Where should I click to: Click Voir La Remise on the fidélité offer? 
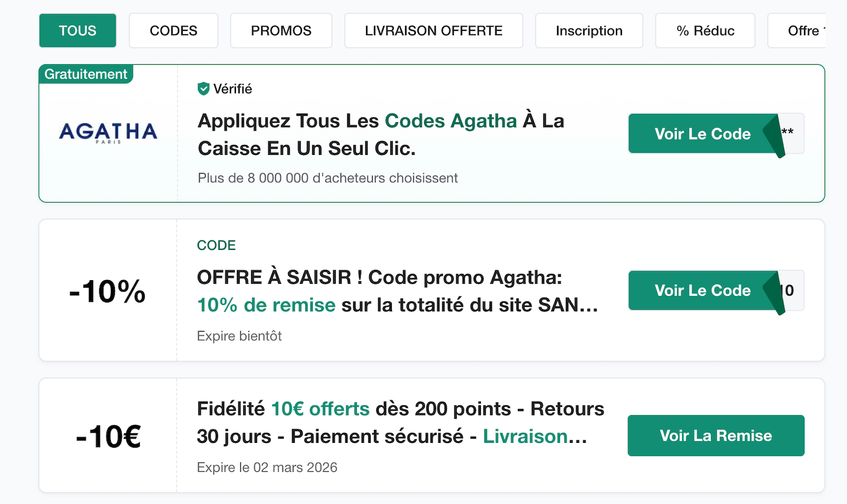point(716,435)
